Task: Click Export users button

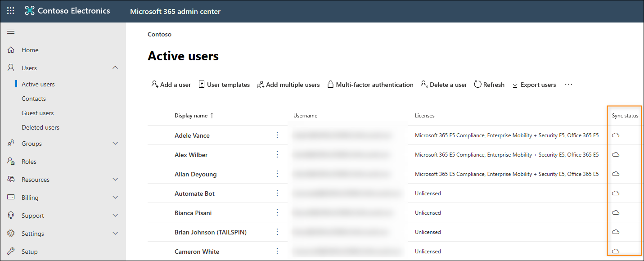Action: (534, 85)
